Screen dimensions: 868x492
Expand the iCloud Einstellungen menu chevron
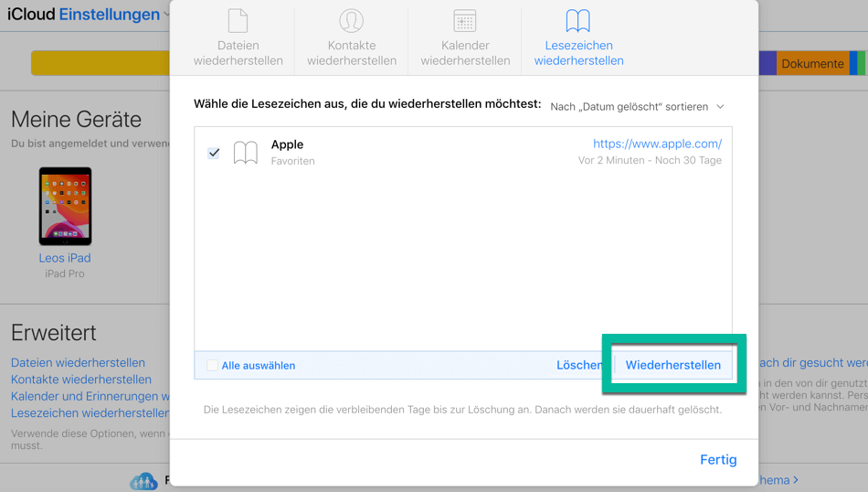[166, 15]
